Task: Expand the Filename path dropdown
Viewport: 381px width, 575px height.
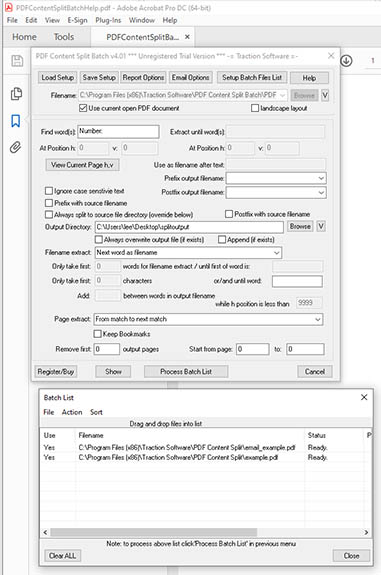Action: (x=282, y=95)
